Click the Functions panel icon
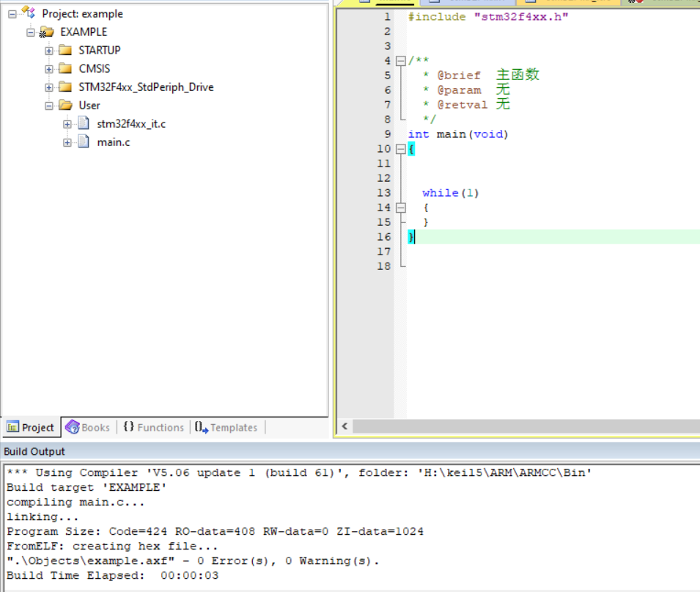700x592 pixels. pyautogui.click(x=129, y=427)
